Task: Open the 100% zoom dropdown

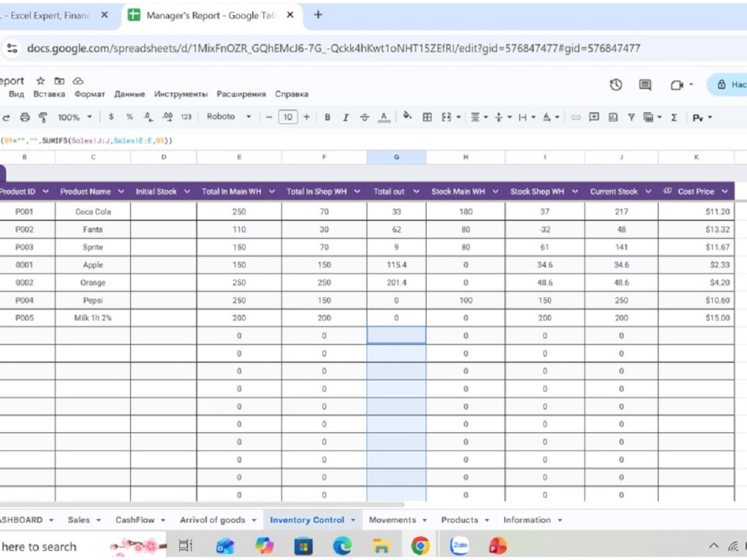Action: (x=75, y=117)
